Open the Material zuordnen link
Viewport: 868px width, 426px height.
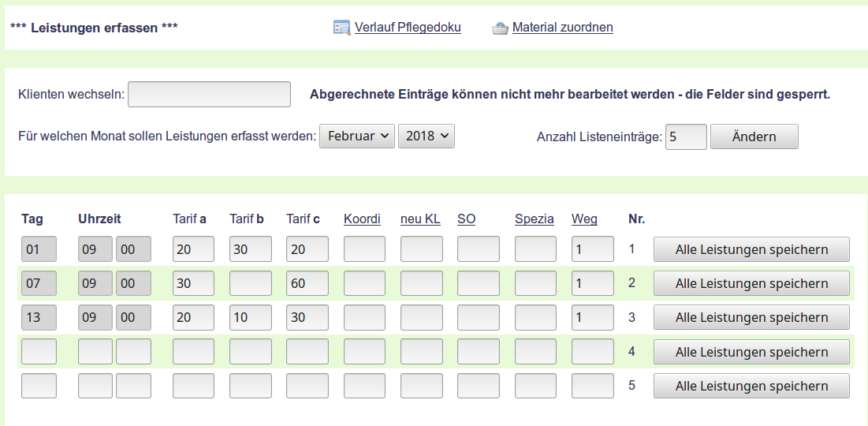pos(562,28)
